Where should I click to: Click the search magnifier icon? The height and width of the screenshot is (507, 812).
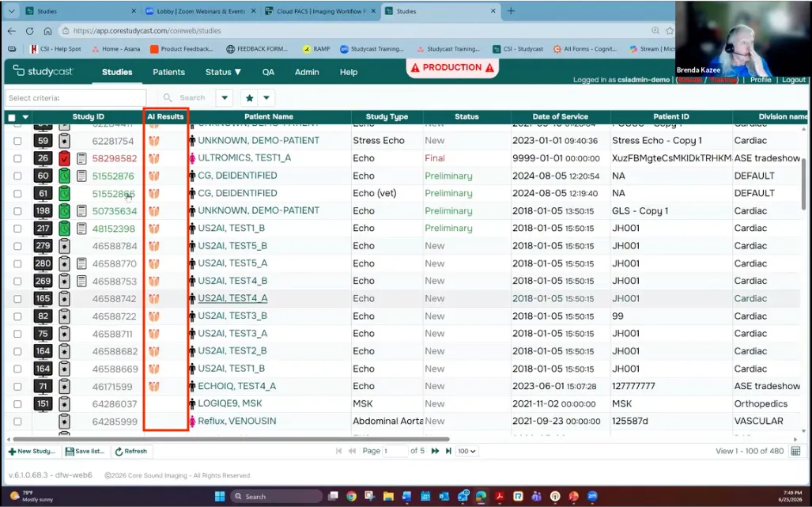(x=168, y=97)
